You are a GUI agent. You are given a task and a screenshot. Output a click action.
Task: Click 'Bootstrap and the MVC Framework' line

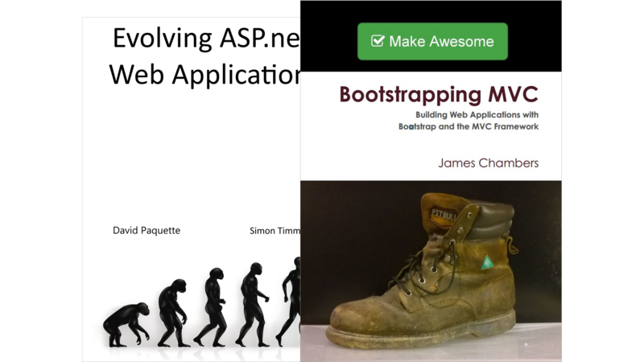(469, 126)
